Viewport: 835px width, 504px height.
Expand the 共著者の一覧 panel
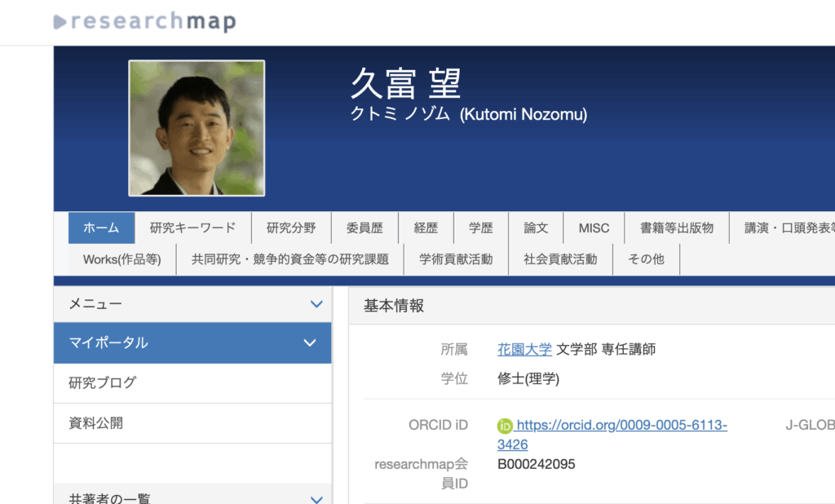pyautogui.click(x=316, y=498)
